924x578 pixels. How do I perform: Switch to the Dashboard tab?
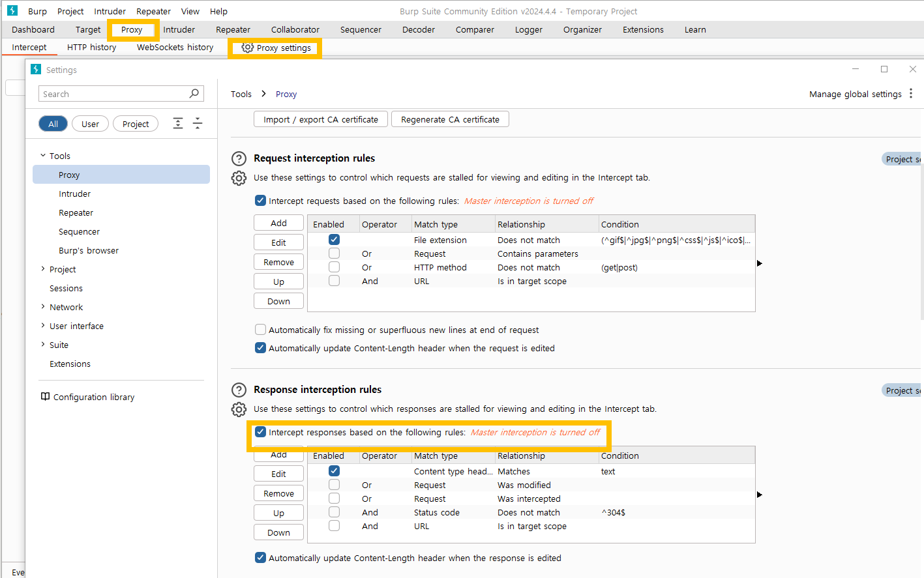[33, 29]
